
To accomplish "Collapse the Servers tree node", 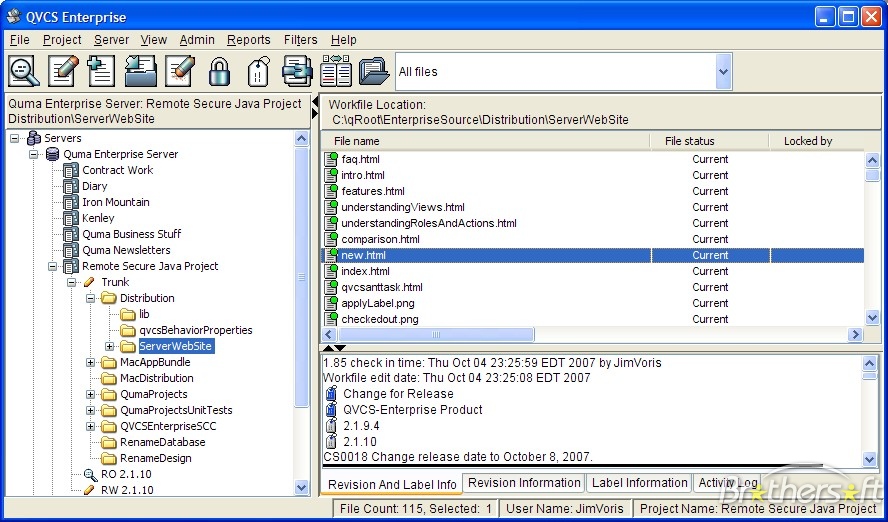I will (15, 138).
